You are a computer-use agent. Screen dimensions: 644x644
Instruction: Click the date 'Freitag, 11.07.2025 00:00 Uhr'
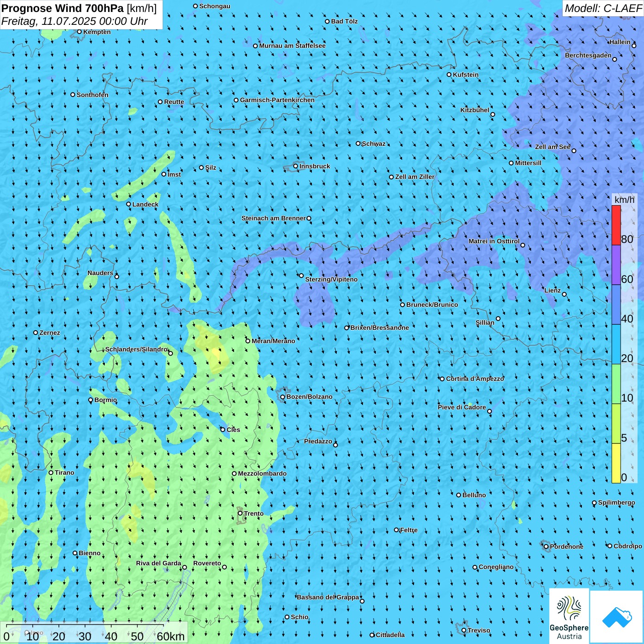pyautogui.click(x=75, y=21)
